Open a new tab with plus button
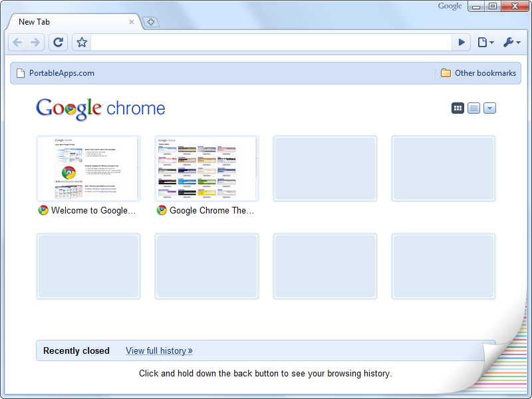Viewport: 532px width, 399px height. tap(151, 22)
